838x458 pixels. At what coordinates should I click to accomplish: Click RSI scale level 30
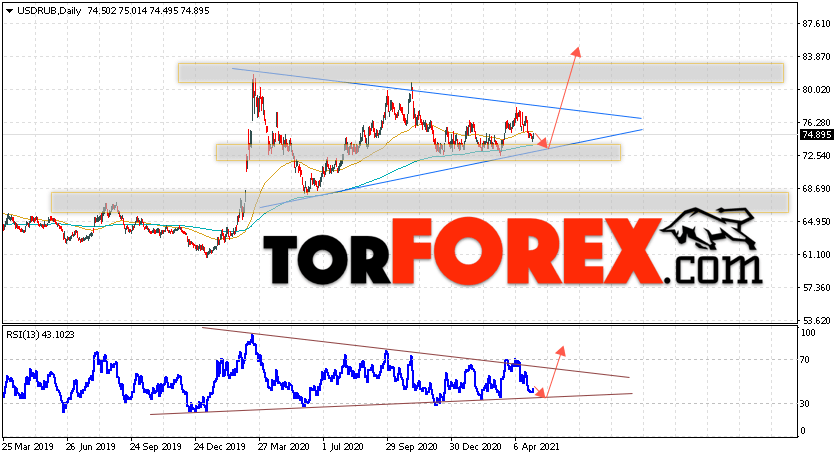coord(806,403)
